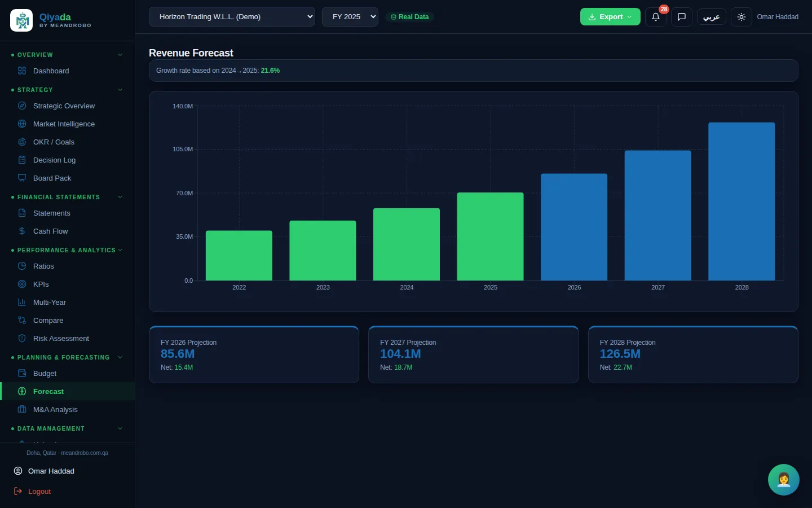Viewport: 812px width, 508px height.
Task: Toggle the light/dark theme sun icon
Action: (742, 17)
